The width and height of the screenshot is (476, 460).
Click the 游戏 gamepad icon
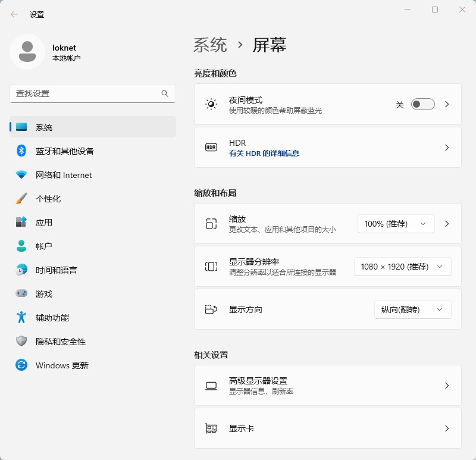[21, 293]
